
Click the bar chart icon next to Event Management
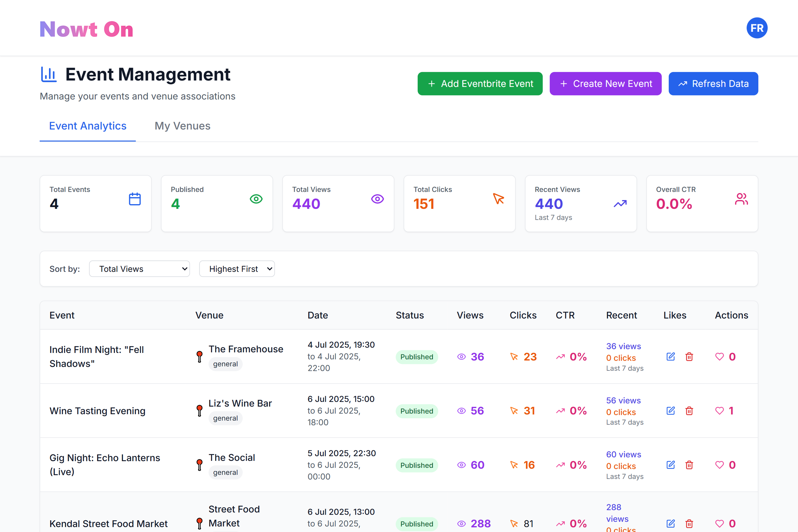[x=48, y=74]
